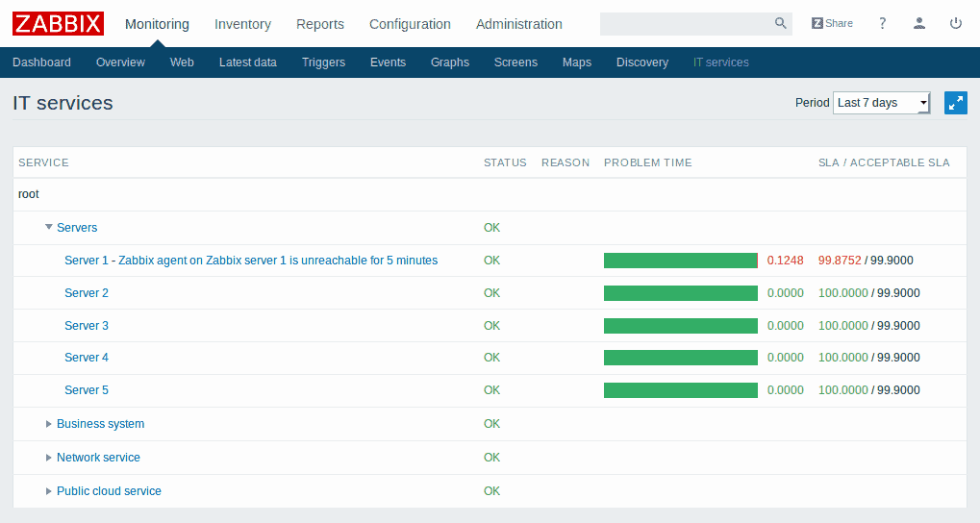This screenshot has height=523, width=980.
Task: Toggle fullscreen mode button
Action: (955, 103)
